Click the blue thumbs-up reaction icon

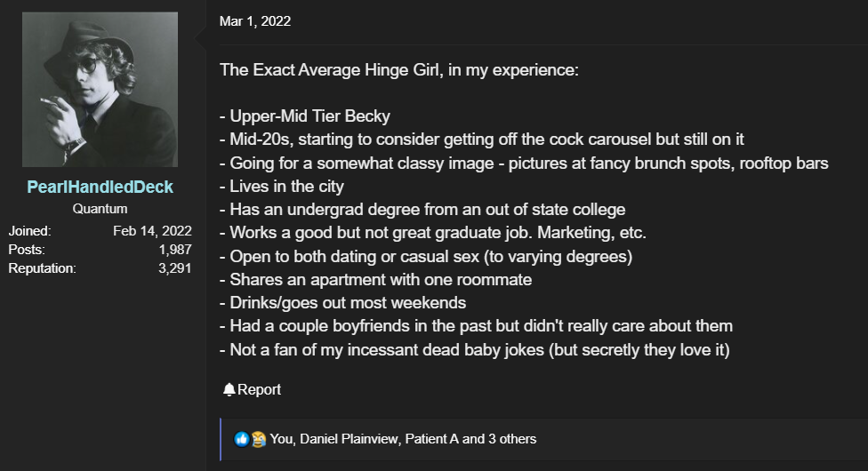pyautogui.click(x=242, y=439)
